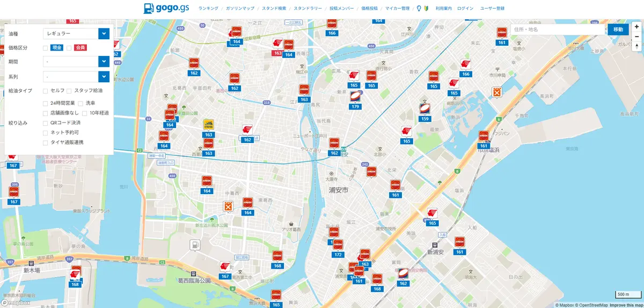Screen dimensions: 644x308
Task: Tick the 10年経過 checkbox
Action: pos(85,113)
